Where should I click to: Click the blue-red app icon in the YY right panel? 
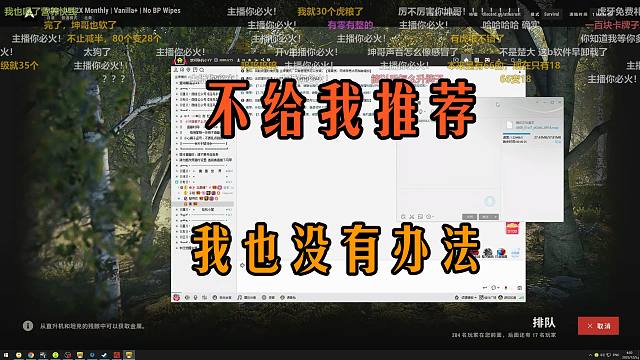[502, 253]
